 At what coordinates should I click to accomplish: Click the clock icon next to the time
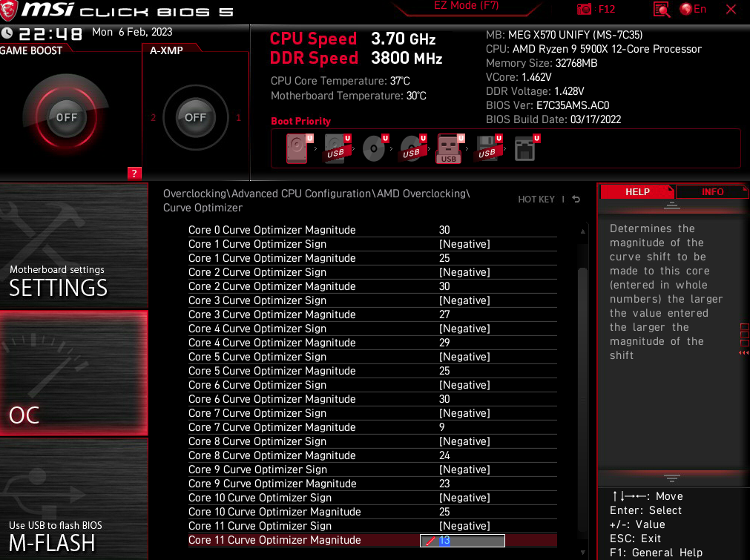coord(7,33)
